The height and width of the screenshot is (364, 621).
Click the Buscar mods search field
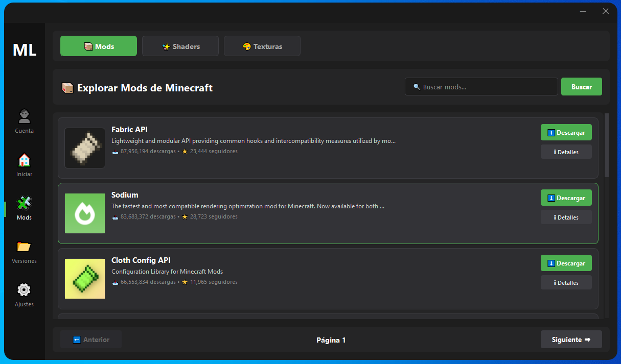point(480,86)
